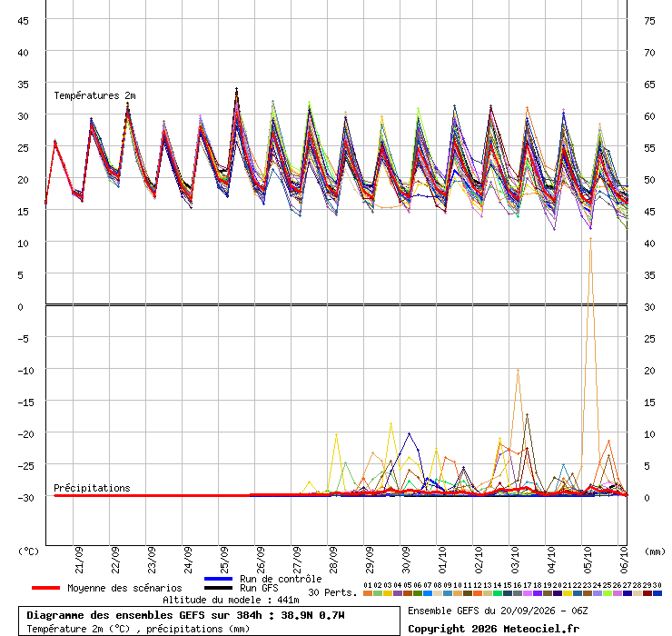The width and height of the screenshot is (672, 636).
Task: Click the tall orange precipitation peak near 05/10
Action: pos(590,238)
